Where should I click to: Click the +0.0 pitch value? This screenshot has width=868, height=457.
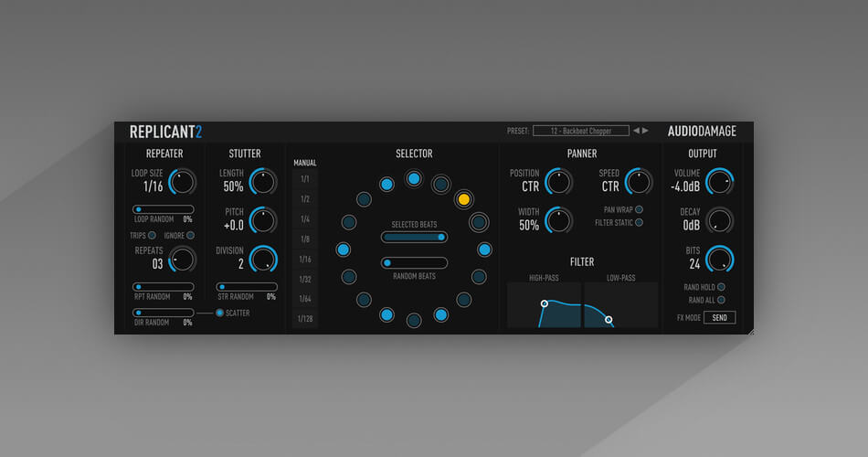[x=234, y=226]
